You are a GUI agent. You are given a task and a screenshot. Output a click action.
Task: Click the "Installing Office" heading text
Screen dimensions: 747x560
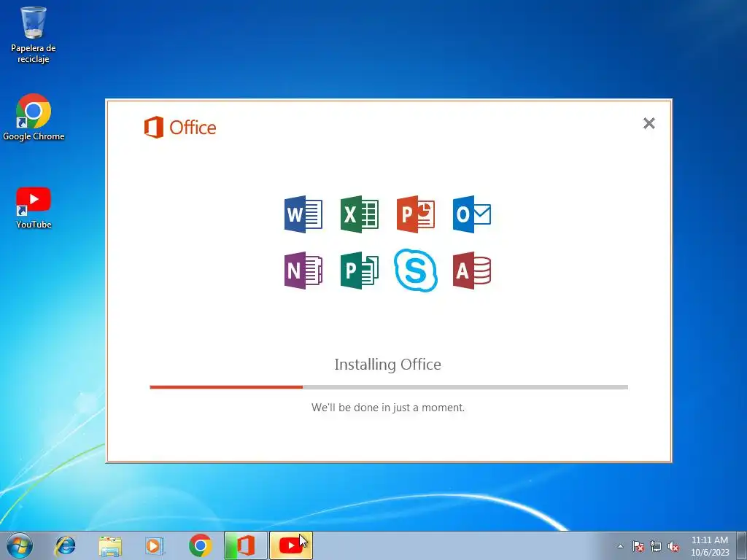388,365
